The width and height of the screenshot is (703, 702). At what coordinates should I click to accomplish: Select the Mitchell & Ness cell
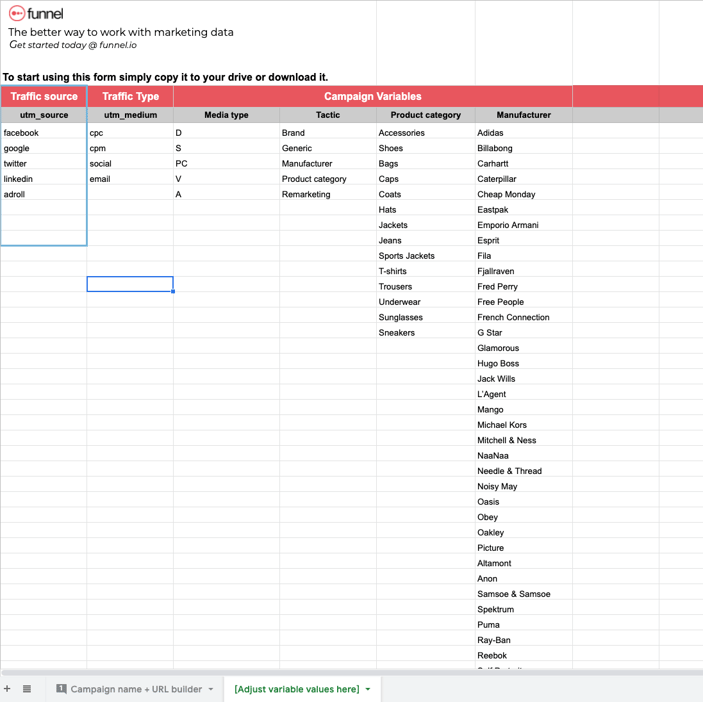click(x=524, y=440)
